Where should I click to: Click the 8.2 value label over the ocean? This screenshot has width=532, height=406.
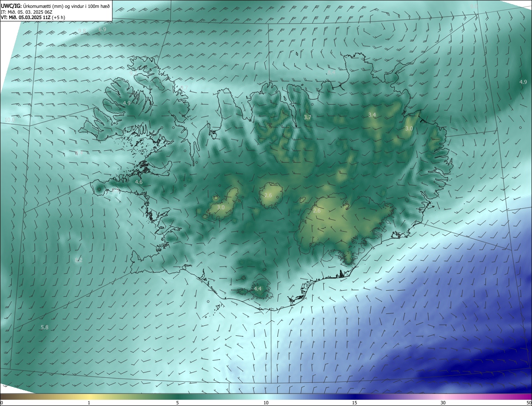click(x=79, y=260)
